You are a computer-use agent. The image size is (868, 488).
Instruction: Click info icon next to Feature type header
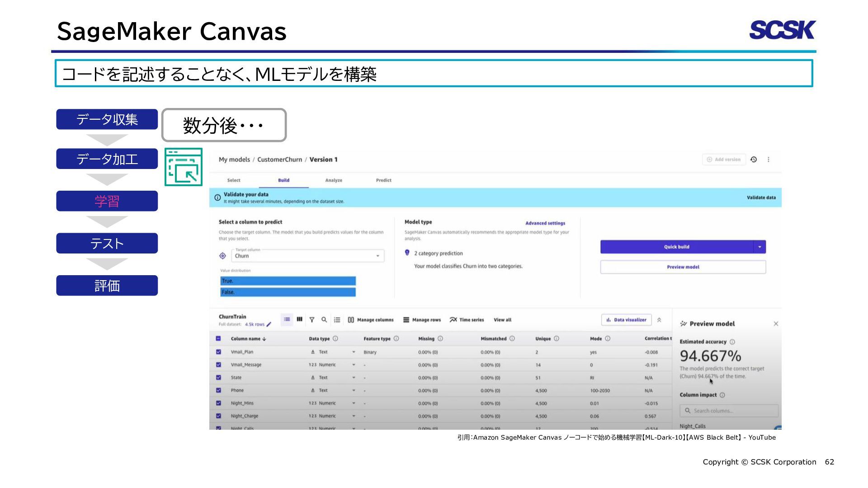pos(396,338)
